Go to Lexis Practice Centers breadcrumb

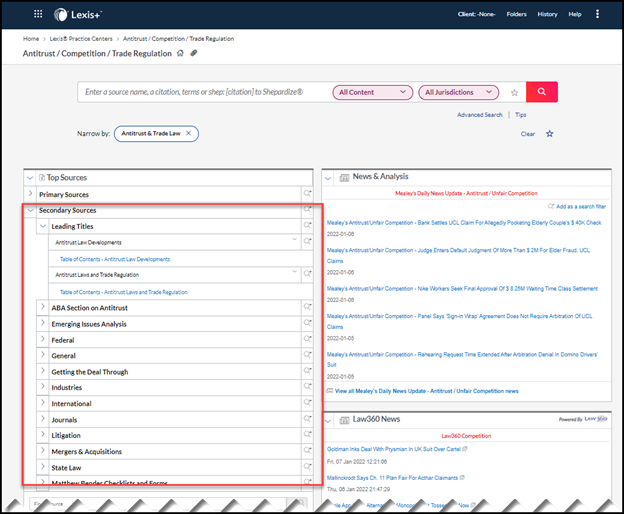point(81,39)
